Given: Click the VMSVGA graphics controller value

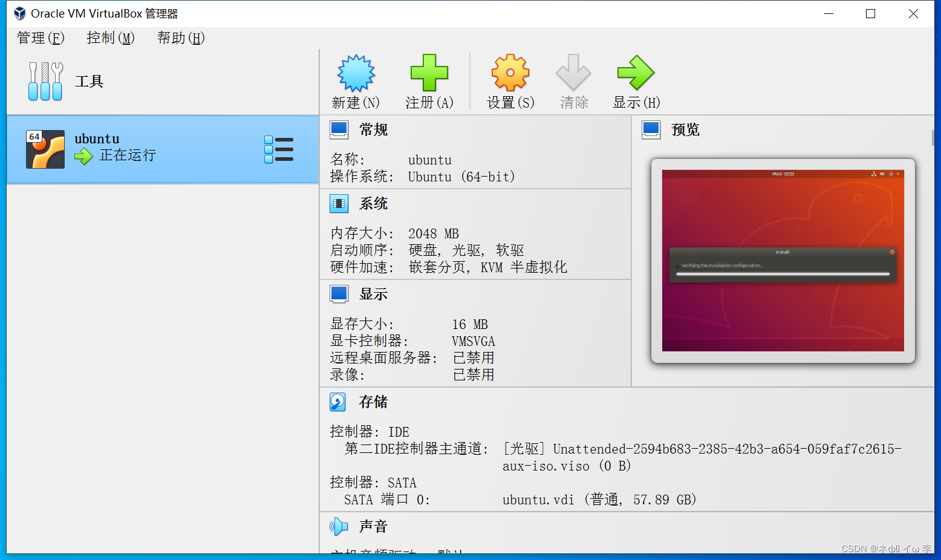Looking at the screenshot, I should (474, 342).
